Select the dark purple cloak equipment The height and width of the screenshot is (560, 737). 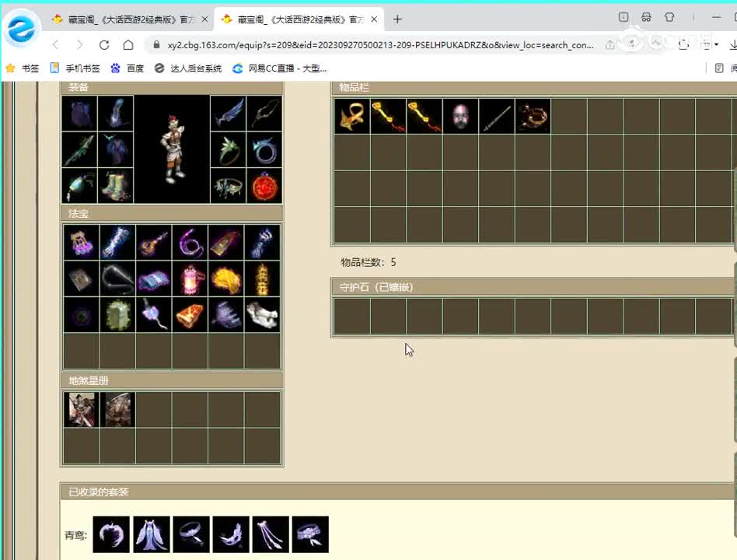79,114
